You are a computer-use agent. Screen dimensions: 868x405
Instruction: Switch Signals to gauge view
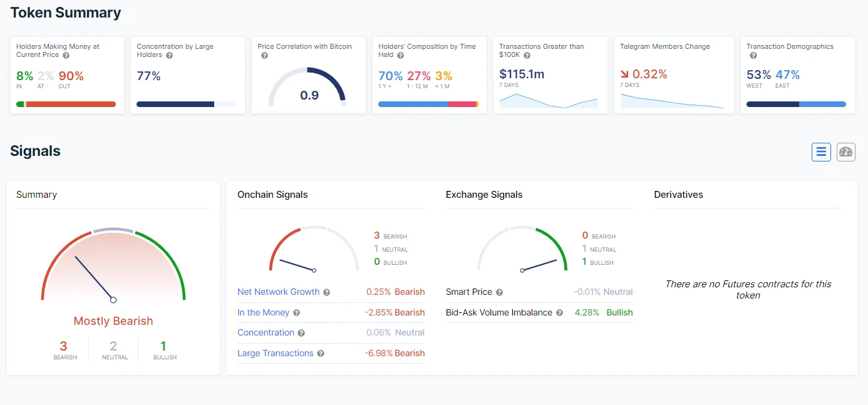[846, 152]
